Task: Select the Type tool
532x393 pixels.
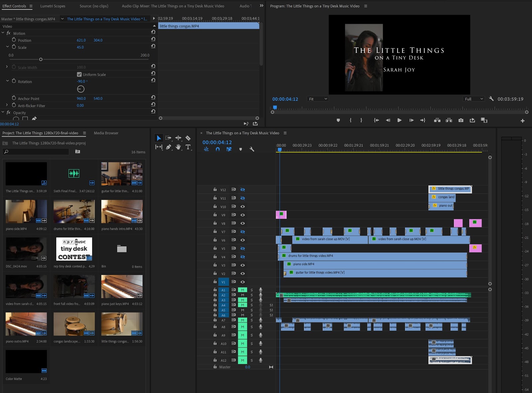Action: click(x=188, y=147)
